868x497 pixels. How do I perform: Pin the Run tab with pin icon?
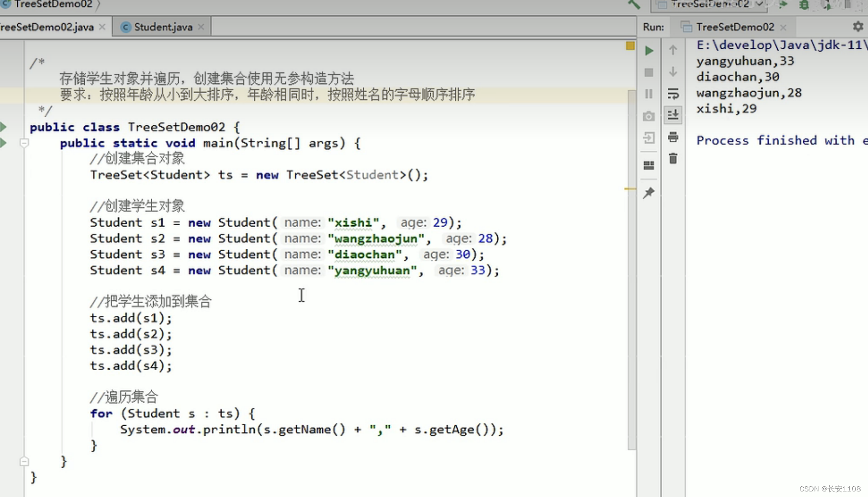tap(649, 193)
